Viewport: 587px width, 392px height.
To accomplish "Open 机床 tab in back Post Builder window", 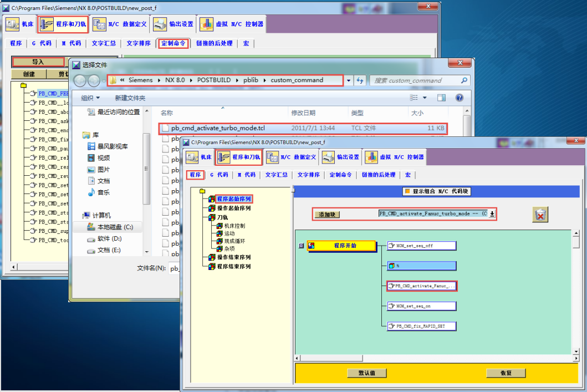I will pos(20,24).
